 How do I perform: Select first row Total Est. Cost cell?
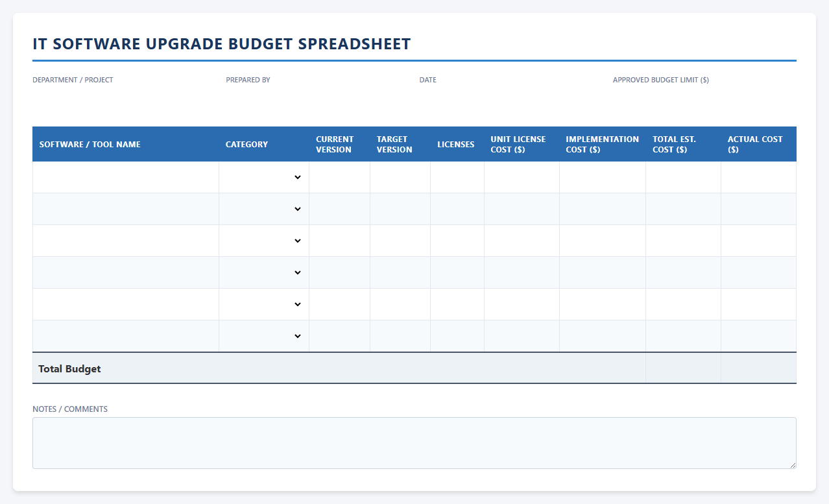[x=683, y=177]
